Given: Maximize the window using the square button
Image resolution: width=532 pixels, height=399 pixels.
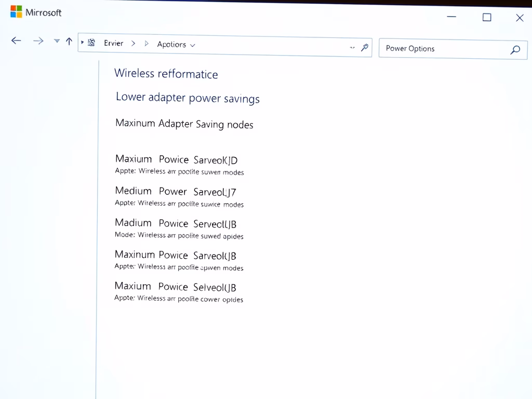Looking at the screenshot, I should point(487,17).
